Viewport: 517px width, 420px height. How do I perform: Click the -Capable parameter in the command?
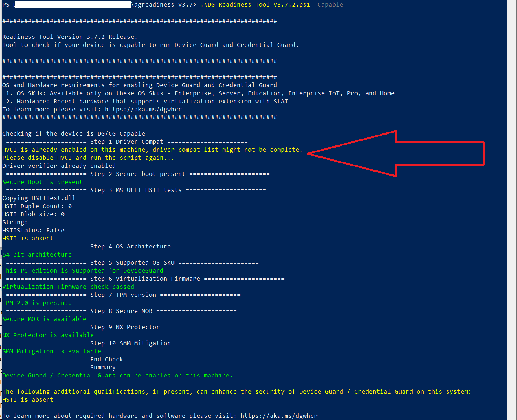329,5
